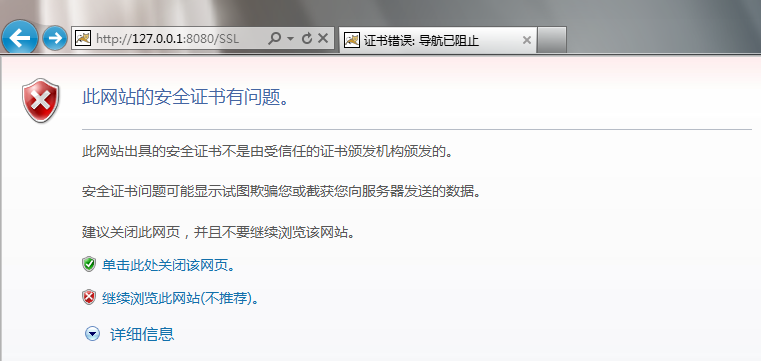761x361 pixels.
Task: Click link 继续浏览此网站(不推荐)
Action: point(180,298)
